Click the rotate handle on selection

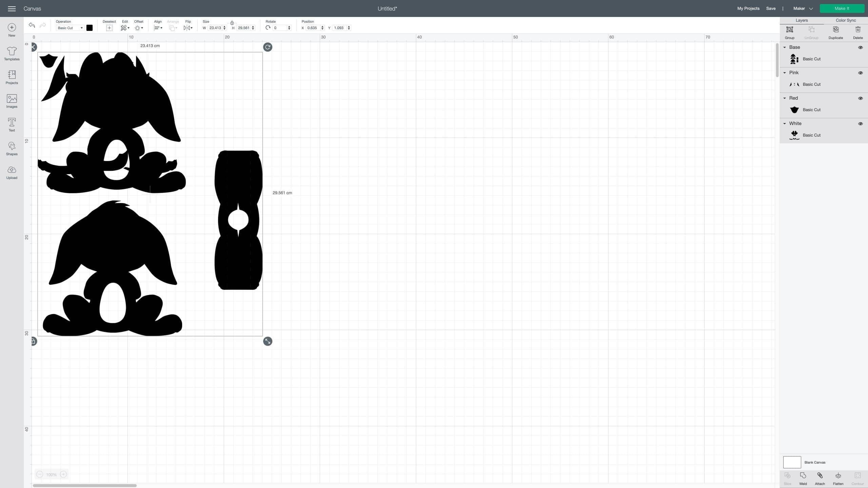[268, 47]
